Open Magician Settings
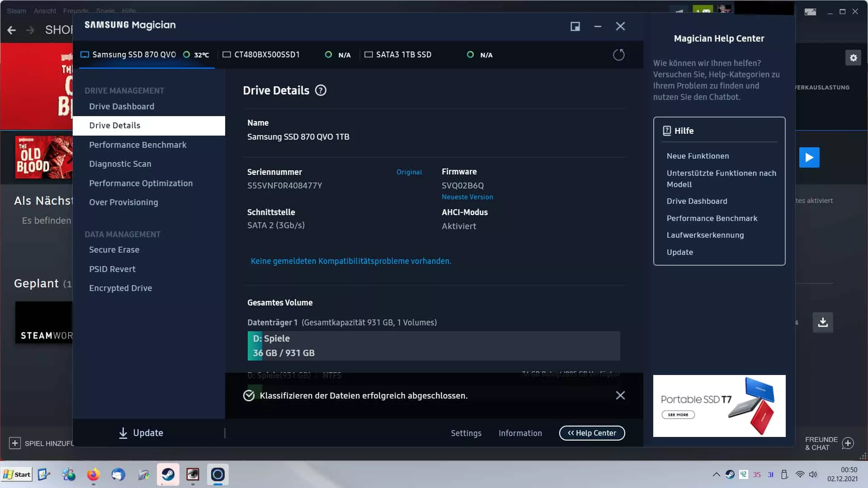The image size is (868, 488). click(466, 433)
